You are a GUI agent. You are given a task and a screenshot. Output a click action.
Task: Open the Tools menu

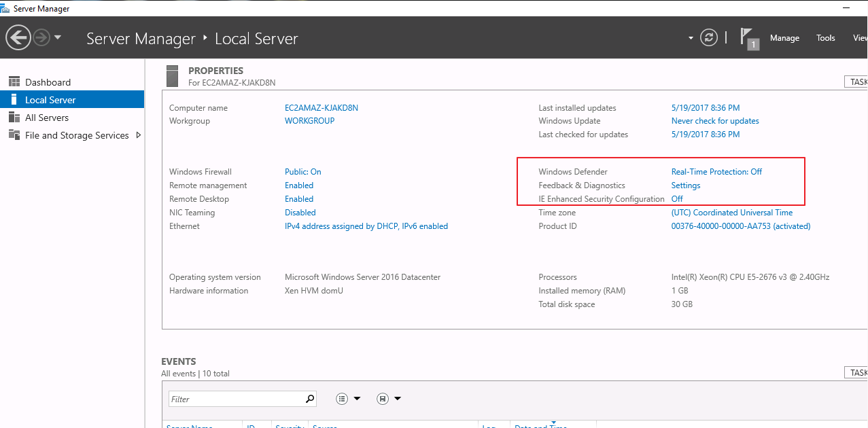click(x=826, y=38)
